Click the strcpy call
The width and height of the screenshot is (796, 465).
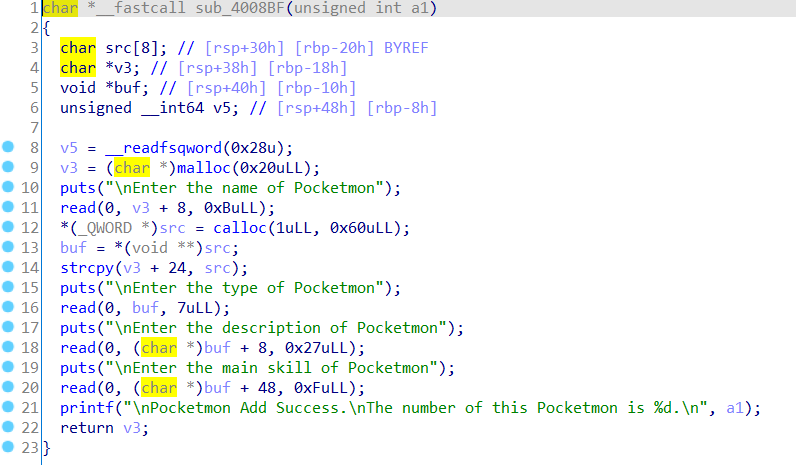tap(87, 268)
